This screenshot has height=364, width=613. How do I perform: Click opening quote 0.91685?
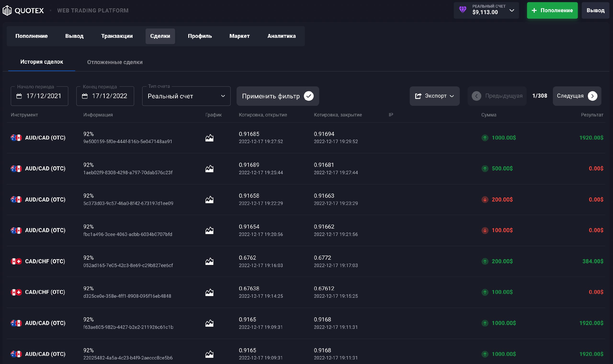249,134
